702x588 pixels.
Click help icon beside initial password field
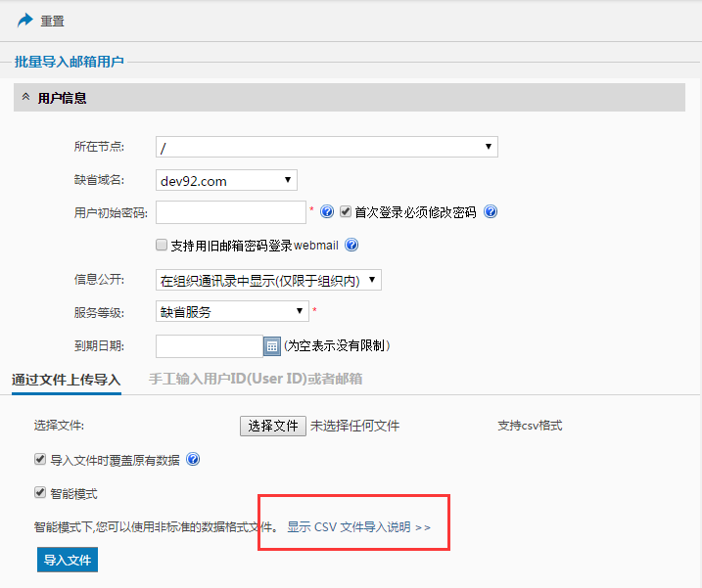tap(327, 212)
